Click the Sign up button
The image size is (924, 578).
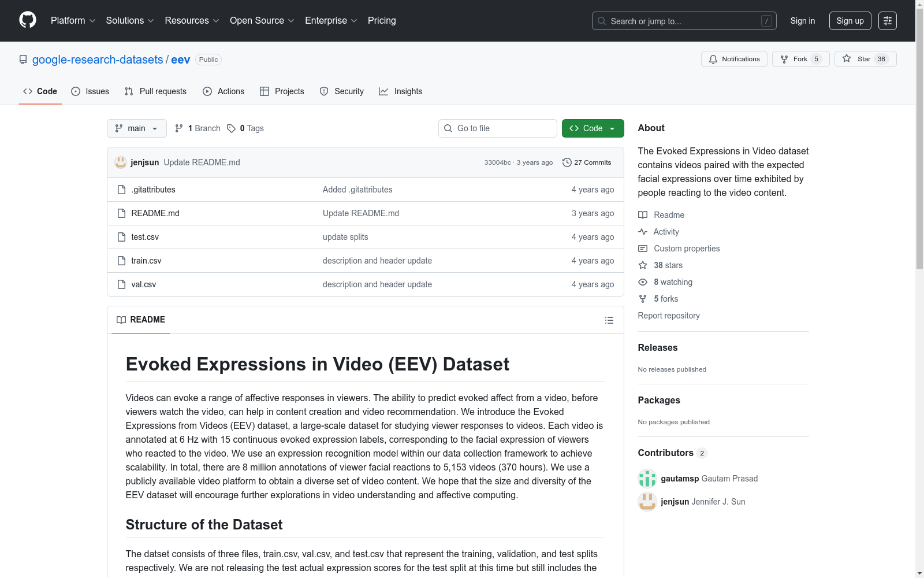850,21
